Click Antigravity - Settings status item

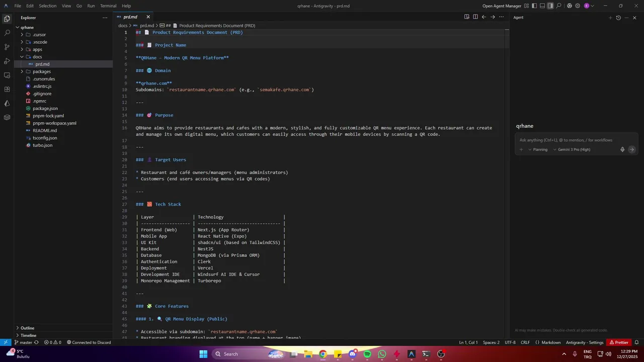point(585,342)
